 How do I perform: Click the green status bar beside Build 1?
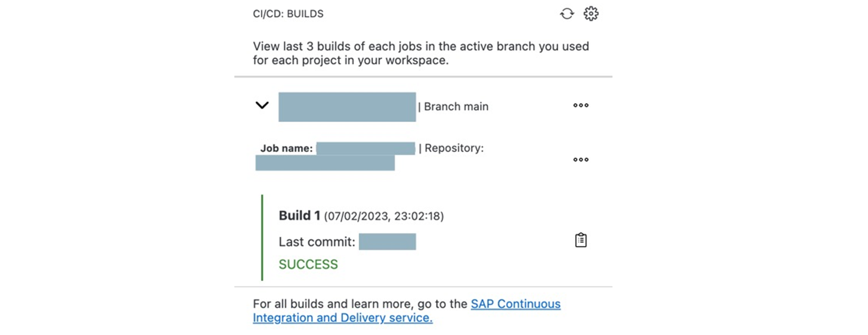tap(262, 238)
